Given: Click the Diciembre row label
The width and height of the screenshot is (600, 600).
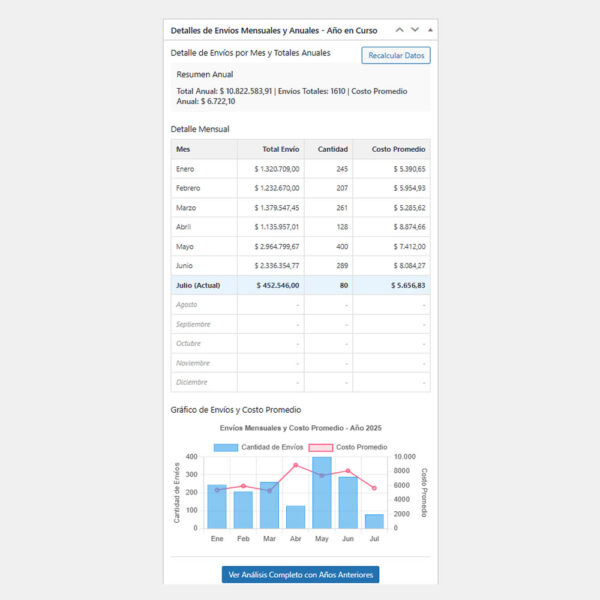Looking at the screenshot, I should tap(192, 382).
